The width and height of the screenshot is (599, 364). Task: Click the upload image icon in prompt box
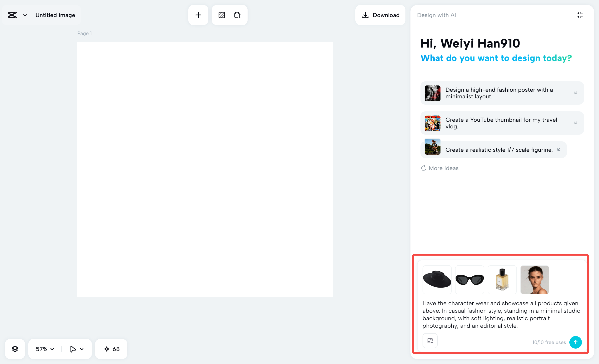click(430, 341)
